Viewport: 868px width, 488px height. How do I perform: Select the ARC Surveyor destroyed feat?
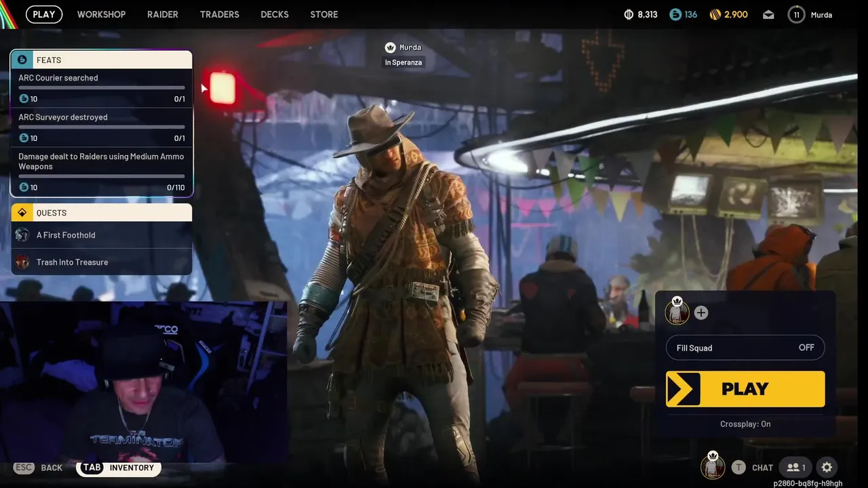pyautogui.click(x=102, y=127)
